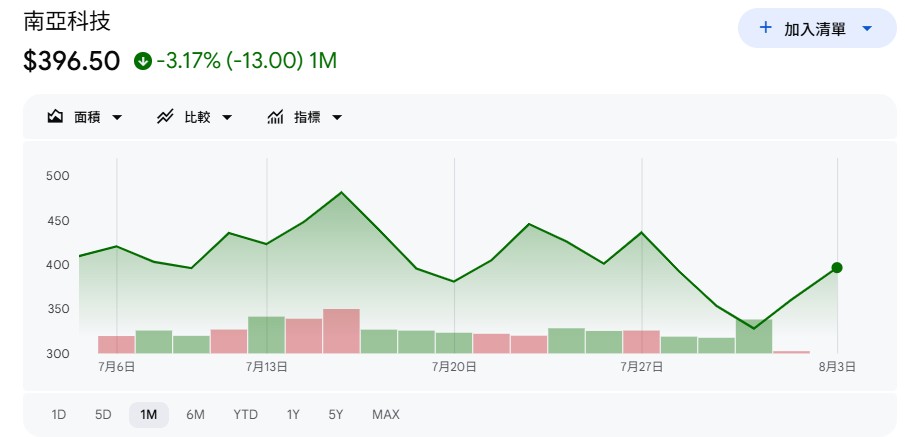
Task: Click the plus icon in 加入清單
Action: tap(765, 28)
